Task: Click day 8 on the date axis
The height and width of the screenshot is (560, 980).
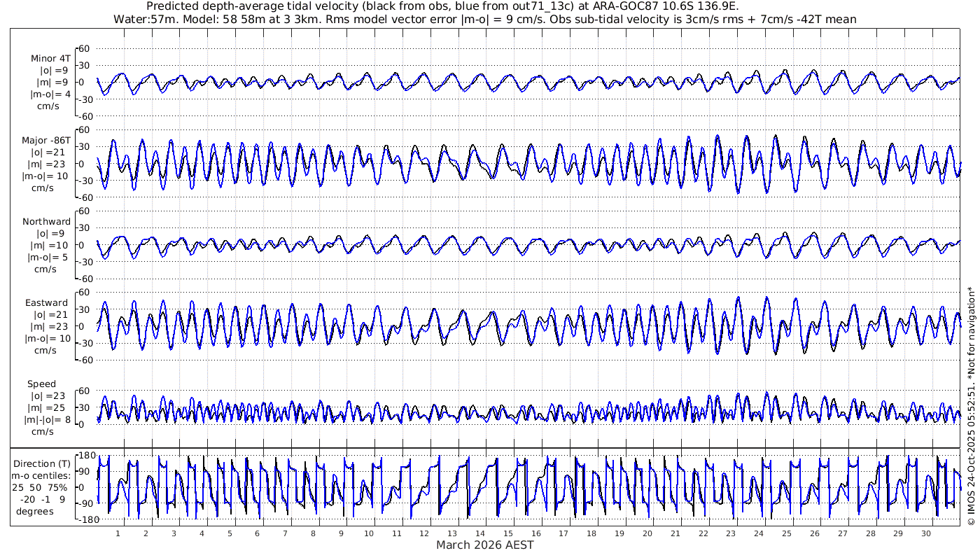Action: (x=313, y=533)
